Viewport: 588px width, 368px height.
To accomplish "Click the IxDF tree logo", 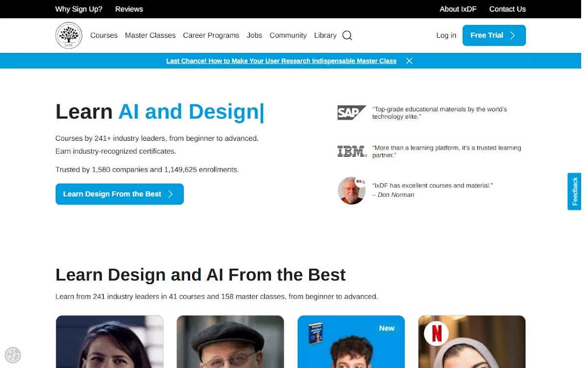I will (x=69, y=35).
